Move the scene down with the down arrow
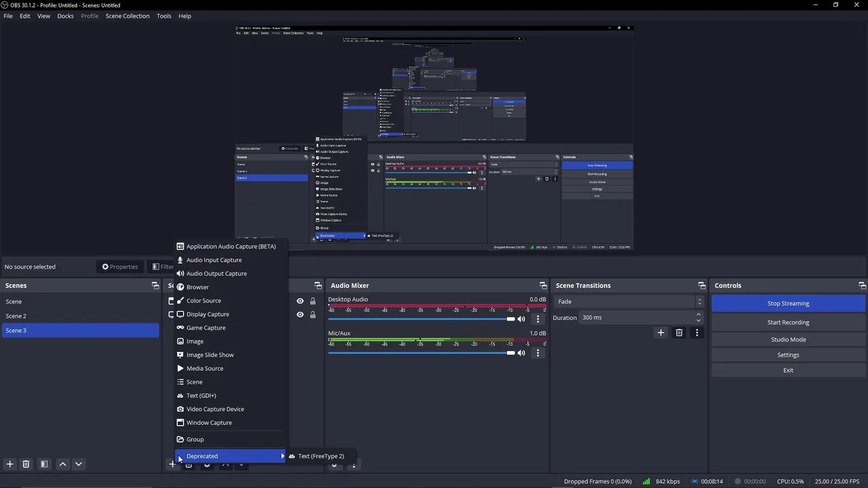868x488 pixels. [x=79, y=464]
